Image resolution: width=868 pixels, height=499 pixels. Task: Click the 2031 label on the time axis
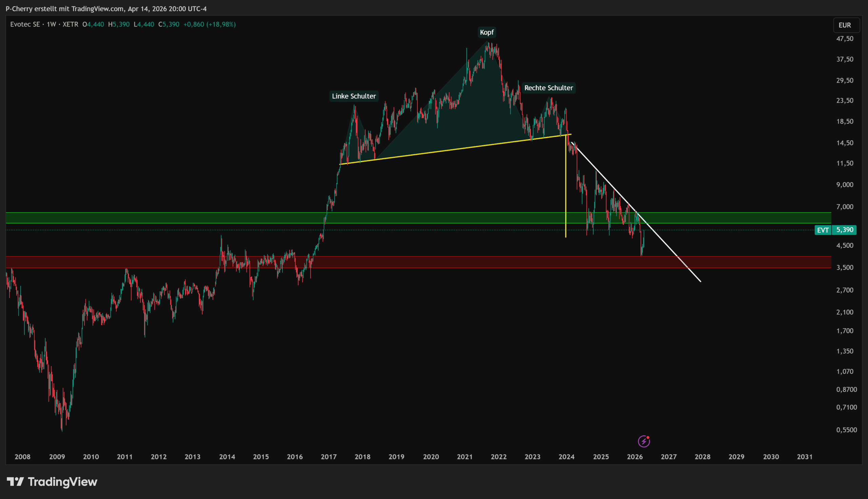[x=804, y=457]
